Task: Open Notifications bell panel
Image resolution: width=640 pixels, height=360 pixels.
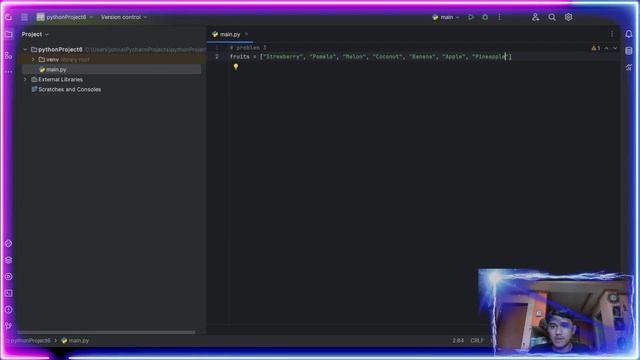Action: (x=629, y=34)
